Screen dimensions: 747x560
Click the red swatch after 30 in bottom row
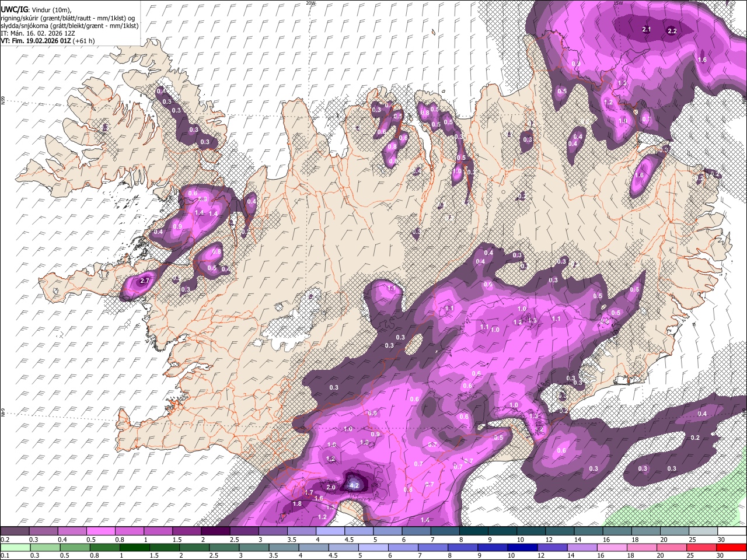pyautogui.click(x=731, y=547)
